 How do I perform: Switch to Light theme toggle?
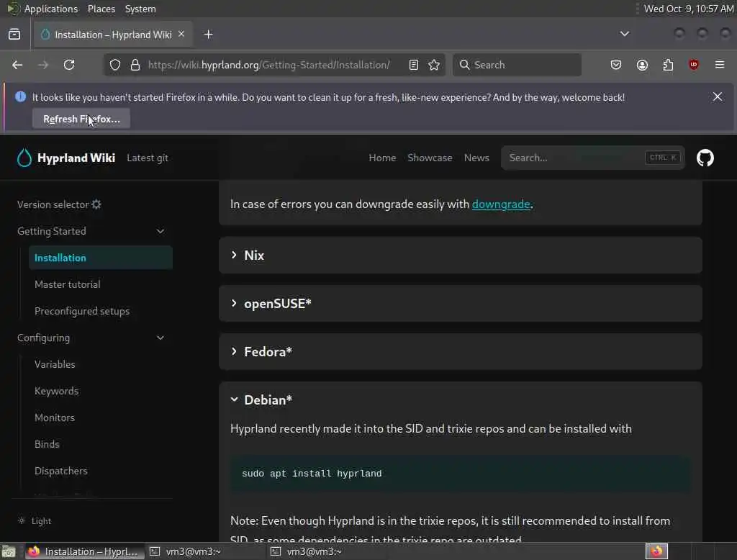pos(35,521)
